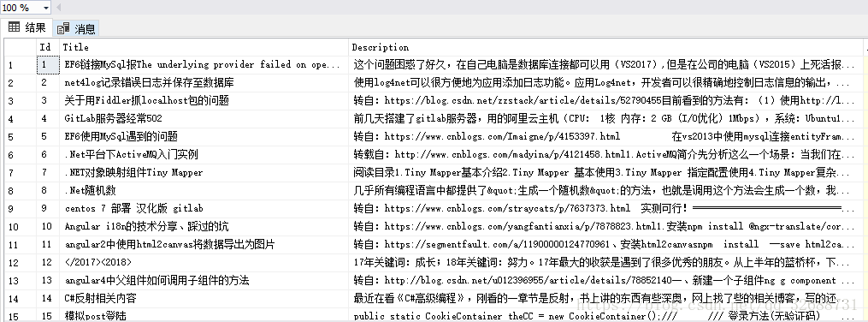This screenshot has height=322, width=868.
Task: Click the grid icon on 结果 tab
Action: [x=14, y=27]
